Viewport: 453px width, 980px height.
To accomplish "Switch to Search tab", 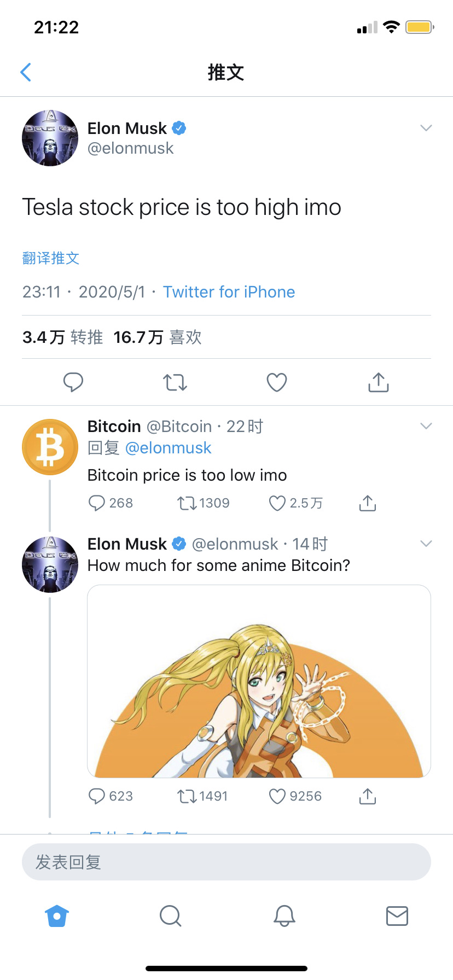I will coord(170,916).
